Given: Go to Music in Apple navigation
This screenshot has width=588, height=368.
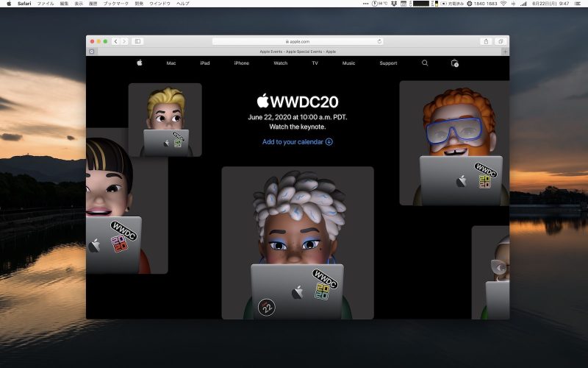Looking at the screenshot, I should [x=348, y=63].
